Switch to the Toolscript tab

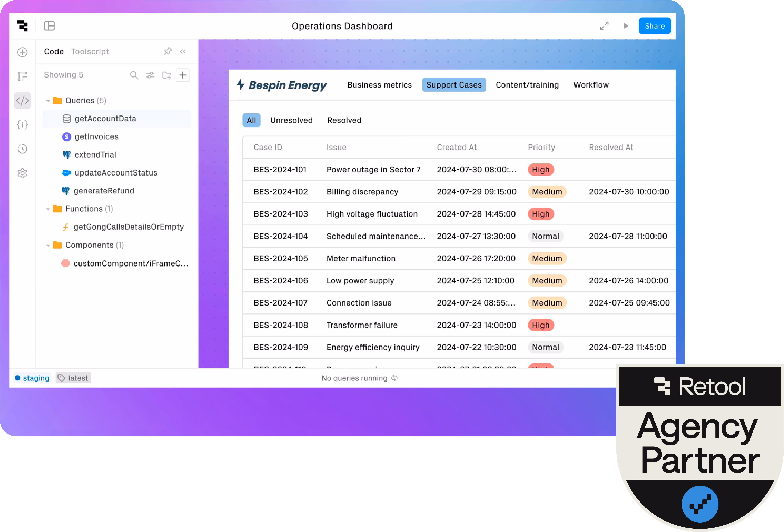tap(90, 51)
